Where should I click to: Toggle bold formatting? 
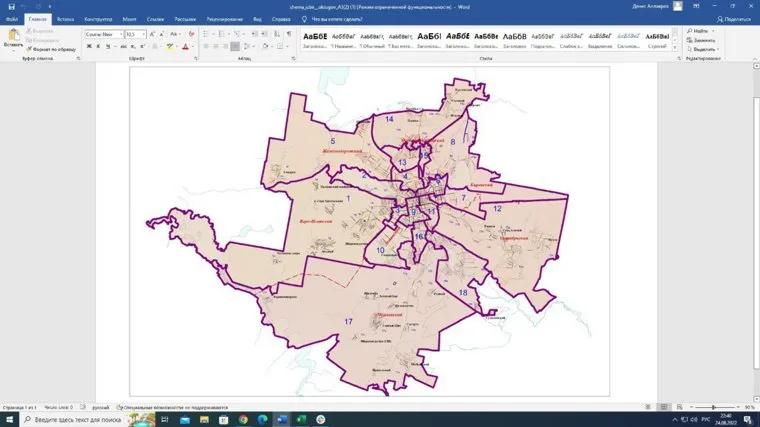89,46
